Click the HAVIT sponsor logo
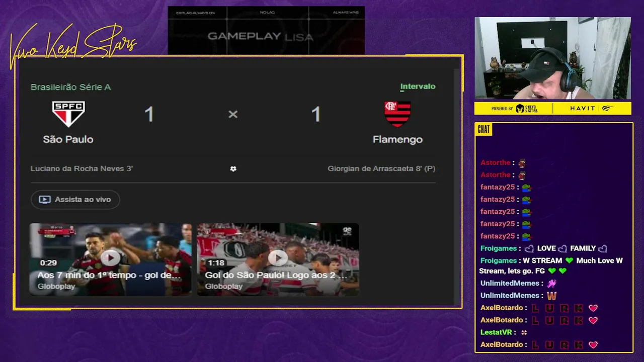The image size is (644, 362). click(583, 109)
